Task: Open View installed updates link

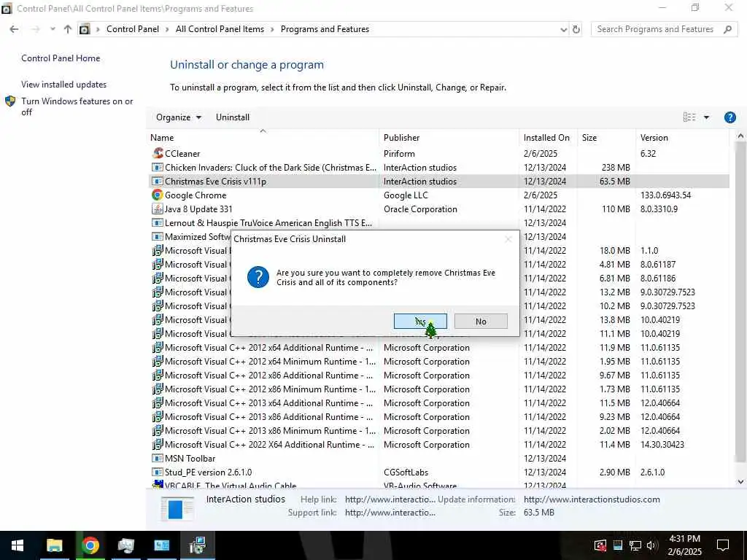Action: coord(64,85)
